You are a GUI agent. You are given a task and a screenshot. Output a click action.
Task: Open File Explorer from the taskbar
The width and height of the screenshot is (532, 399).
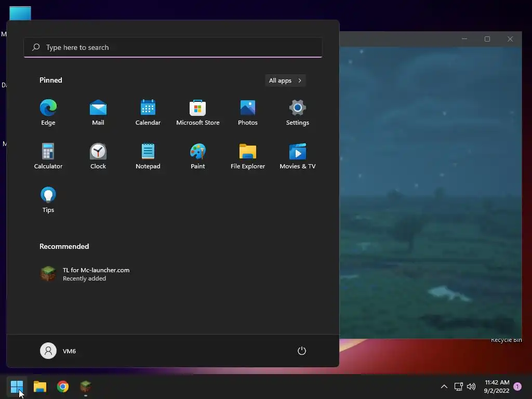click(x=39, y=387)
